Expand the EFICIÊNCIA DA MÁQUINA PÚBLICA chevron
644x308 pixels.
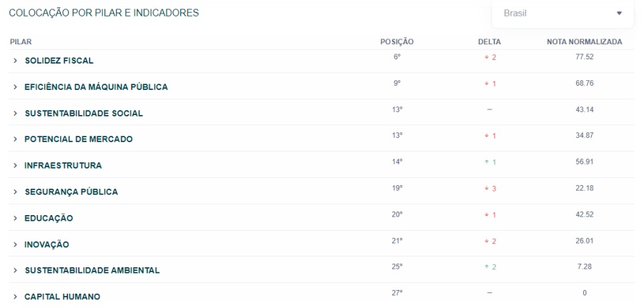[15, 87]
